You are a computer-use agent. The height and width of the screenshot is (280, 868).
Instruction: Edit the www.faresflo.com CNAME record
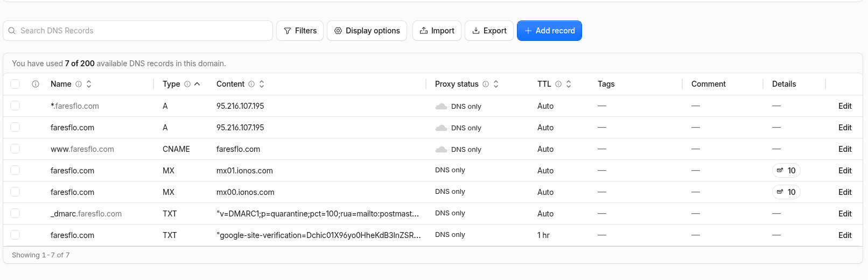[x=845, y=149]
